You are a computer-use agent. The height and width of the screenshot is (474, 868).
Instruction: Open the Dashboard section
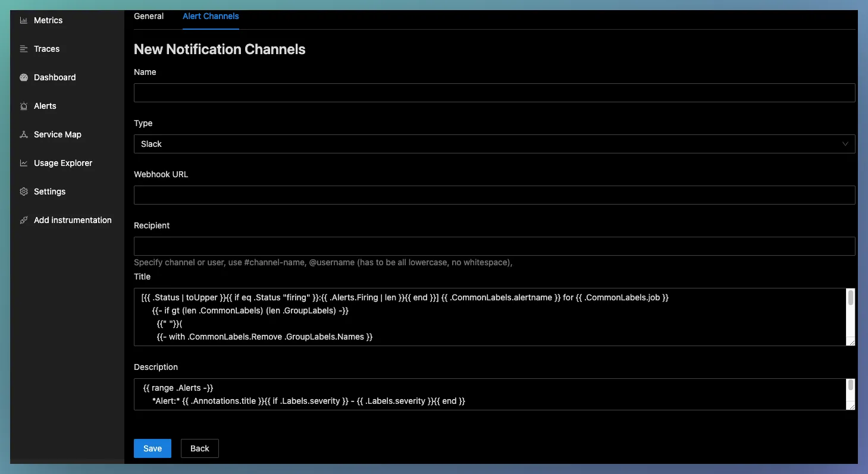point(55,77)
